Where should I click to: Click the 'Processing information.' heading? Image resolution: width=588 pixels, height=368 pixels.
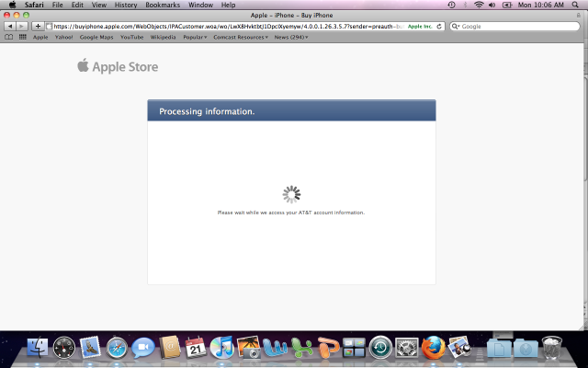click(x=207, y=111)
